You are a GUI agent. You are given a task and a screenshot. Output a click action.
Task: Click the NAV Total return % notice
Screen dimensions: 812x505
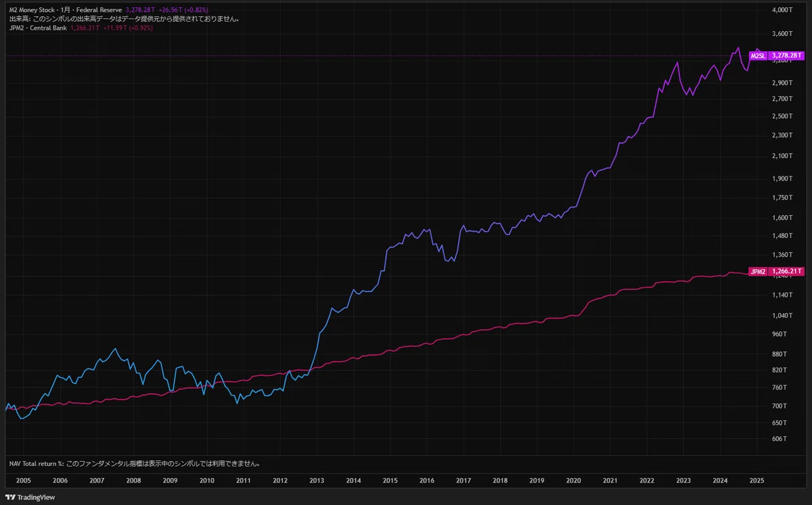tap(135, 464)
